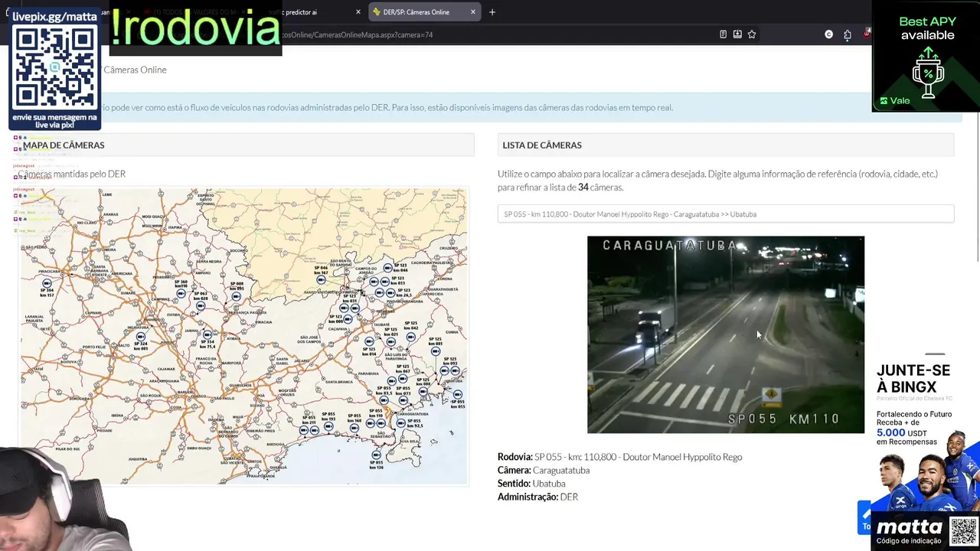980x551 pixels.
Task: Click the Câmera: Caraguatatuba line
Action: click(544, 470)
